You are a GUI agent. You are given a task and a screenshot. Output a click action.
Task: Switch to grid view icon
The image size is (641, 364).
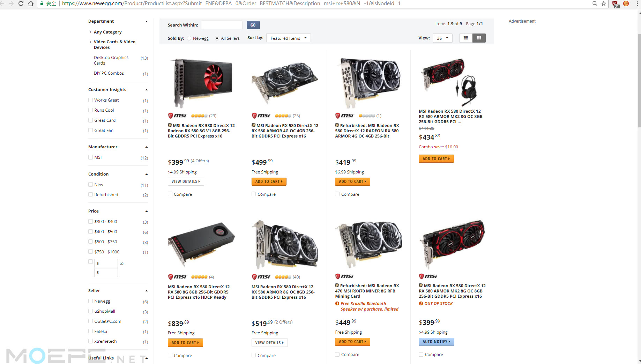click(x=479, y=38)
